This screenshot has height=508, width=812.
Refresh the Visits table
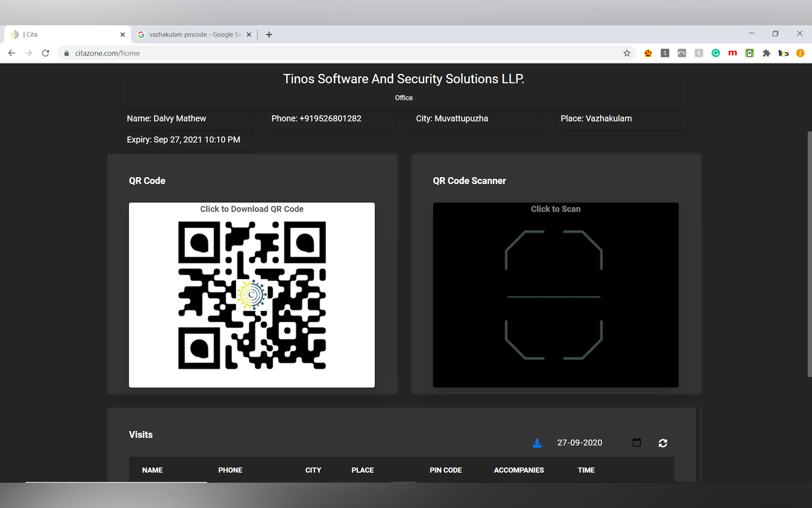tap(663, 443)
